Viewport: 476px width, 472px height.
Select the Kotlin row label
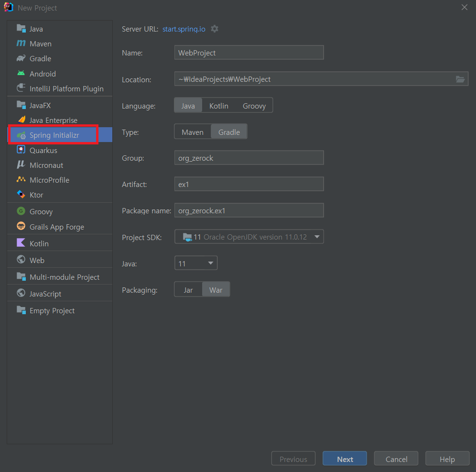(39, 243)
